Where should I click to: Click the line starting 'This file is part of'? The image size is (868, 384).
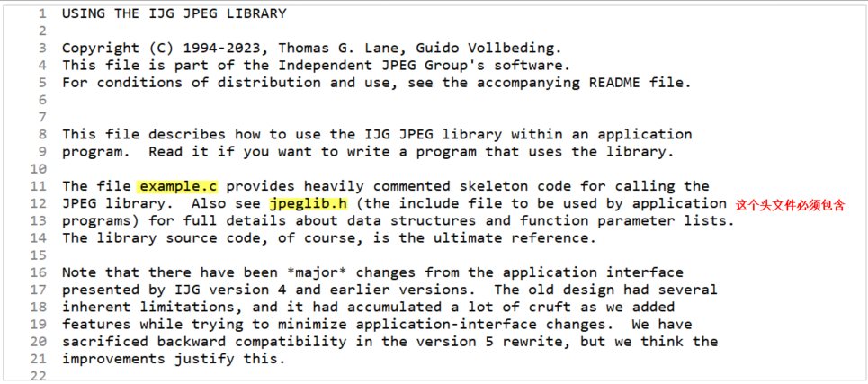coord(316,66)
